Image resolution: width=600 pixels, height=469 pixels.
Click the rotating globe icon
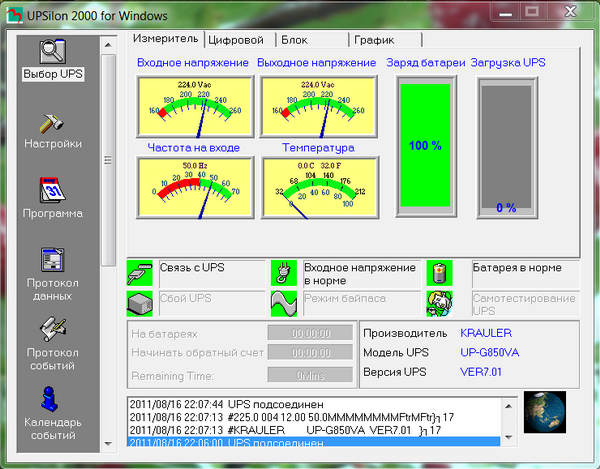[545, 412]
